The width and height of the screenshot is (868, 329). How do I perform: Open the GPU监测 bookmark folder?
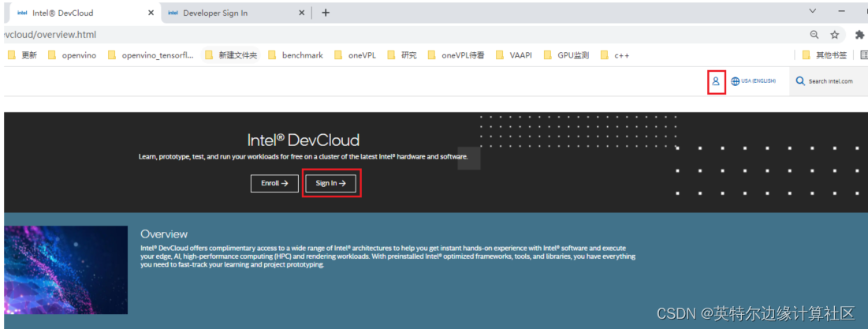567,55
